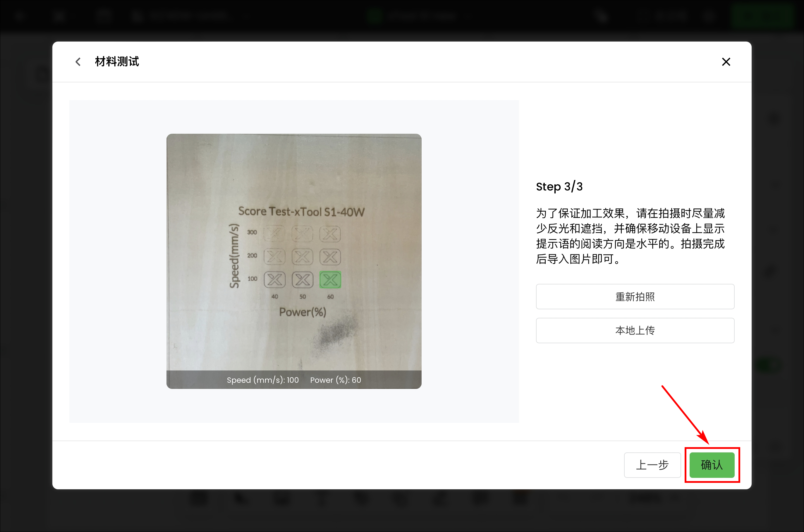Close the 材料测试 dialog with X
The image size is (804, 532).
(726, 62)
